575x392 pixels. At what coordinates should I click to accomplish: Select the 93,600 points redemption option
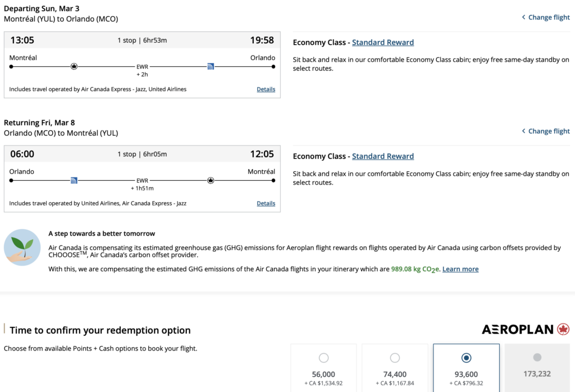coord(466,358)
